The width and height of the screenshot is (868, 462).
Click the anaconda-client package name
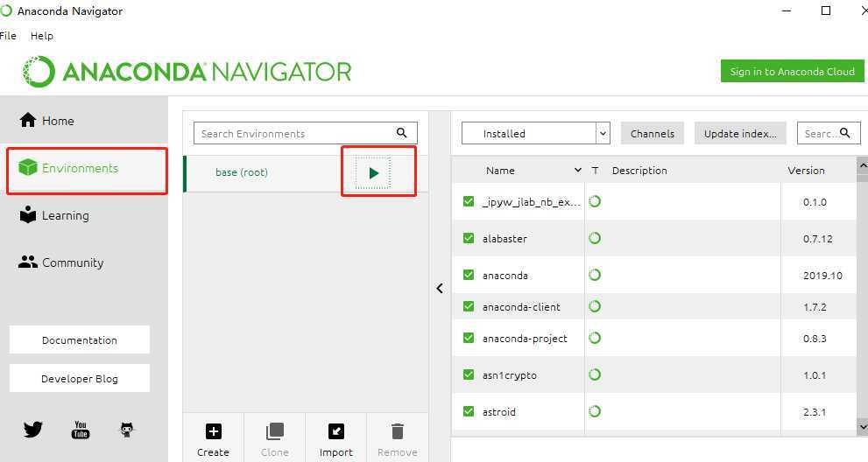pyautogui.click(x=521, y=306)
